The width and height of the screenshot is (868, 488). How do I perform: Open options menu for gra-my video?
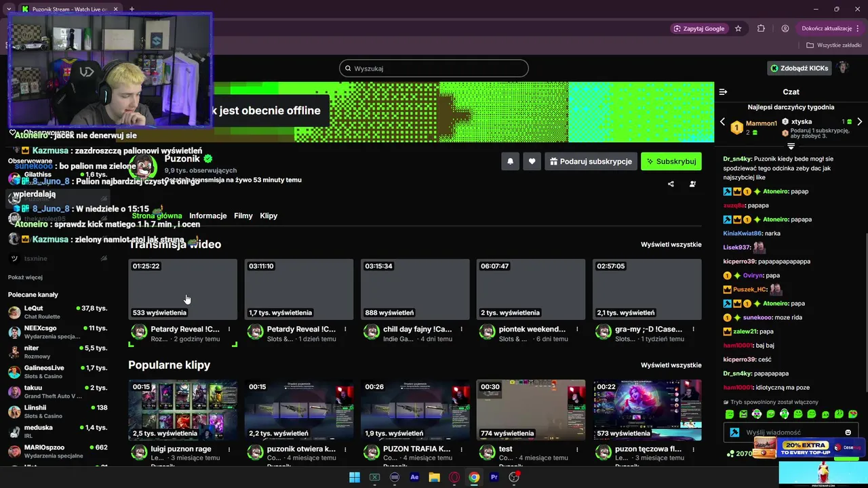[693, 329]
